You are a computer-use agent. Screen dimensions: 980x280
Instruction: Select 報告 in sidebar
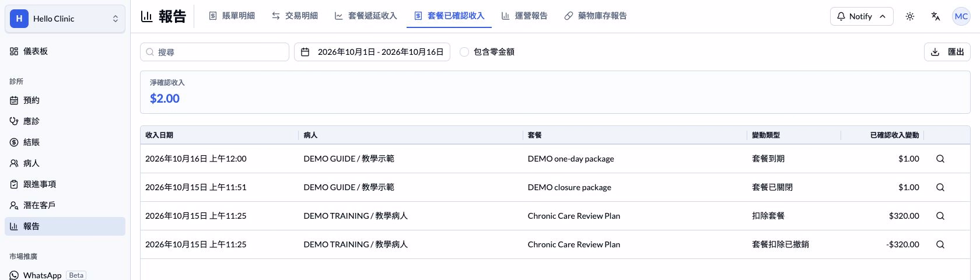(x=65, y=226)
